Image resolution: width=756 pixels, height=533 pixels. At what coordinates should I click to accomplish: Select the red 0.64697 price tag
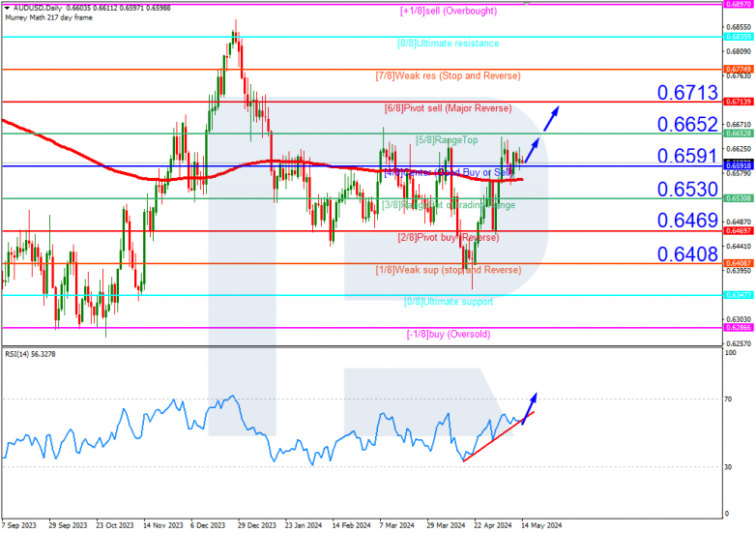[739, 231]
